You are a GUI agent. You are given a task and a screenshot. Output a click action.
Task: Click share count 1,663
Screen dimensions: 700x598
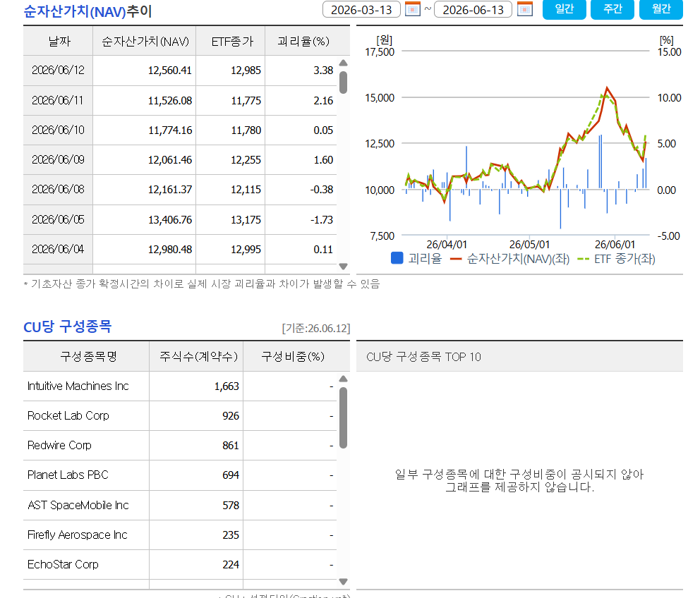(x=227, y=386)
